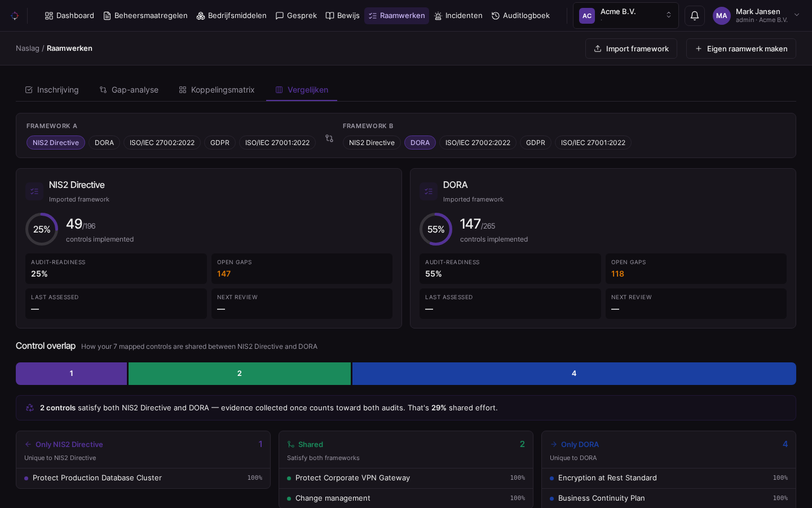Open the Gesprek section
The width and height of the screenshot is (812, 508).
(296, 16)
